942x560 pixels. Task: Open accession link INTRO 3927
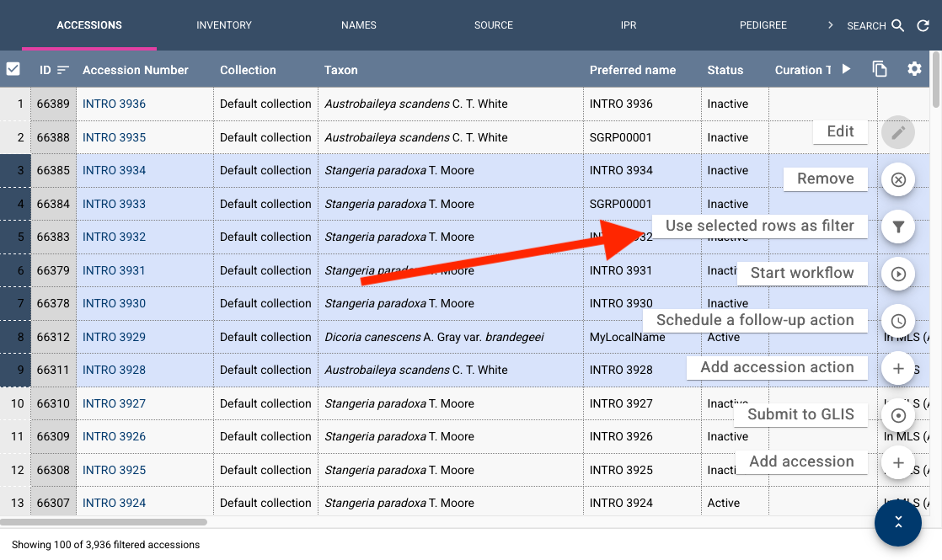[x=114, y=404]
